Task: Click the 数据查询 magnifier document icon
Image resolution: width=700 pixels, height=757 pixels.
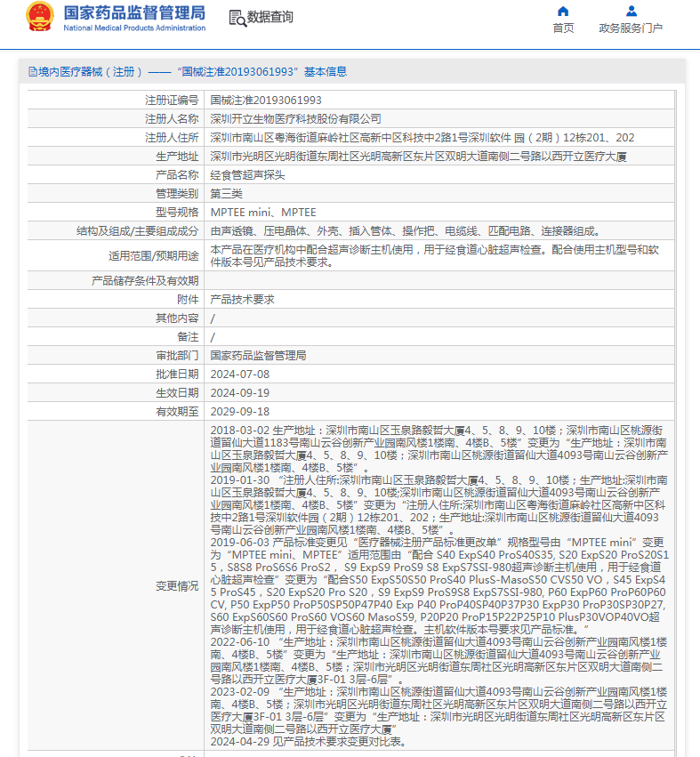Action: click(x=237, y=18)
